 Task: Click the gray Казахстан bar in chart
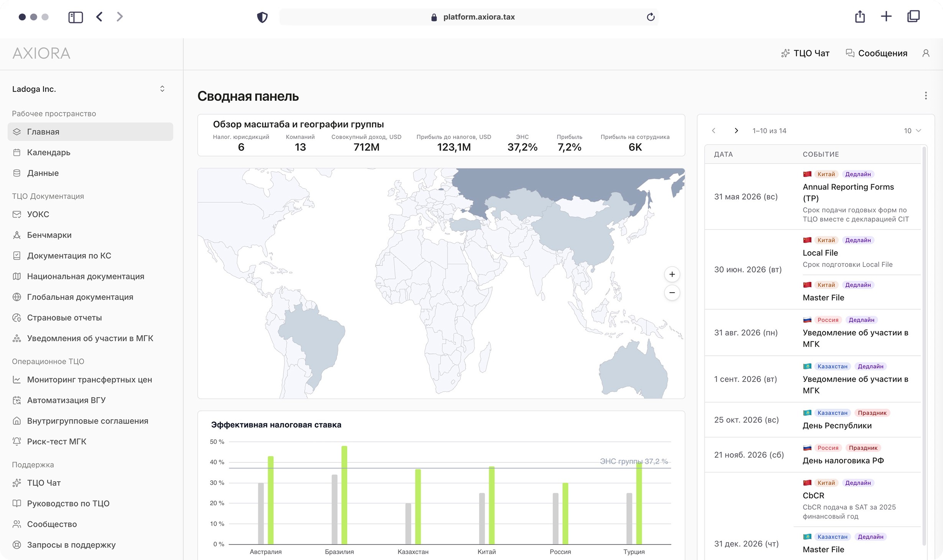(408, 524)
